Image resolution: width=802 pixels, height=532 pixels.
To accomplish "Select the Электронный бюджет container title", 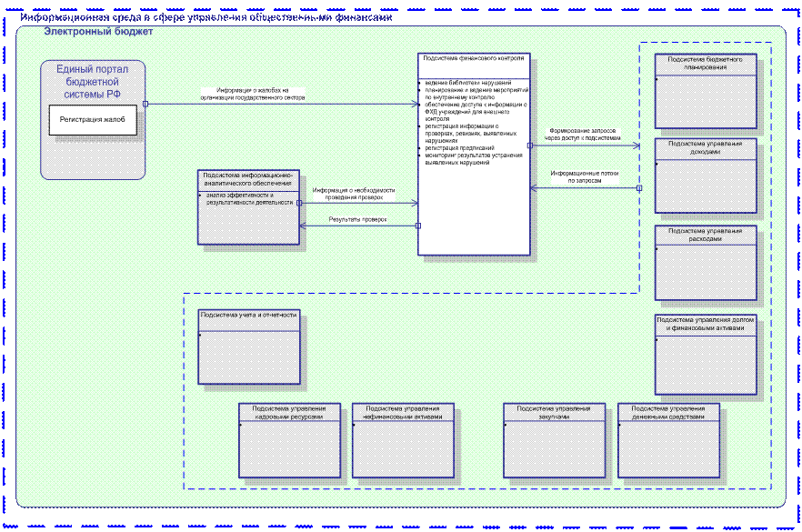I will [x=98, y=32].
